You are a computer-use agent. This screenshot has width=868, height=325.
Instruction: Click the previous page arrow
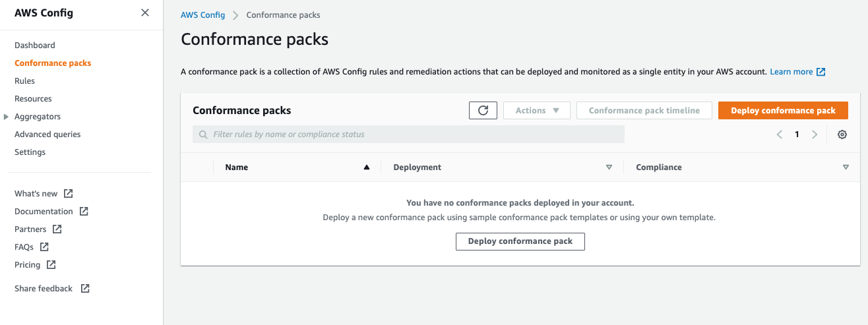[780, 134]
